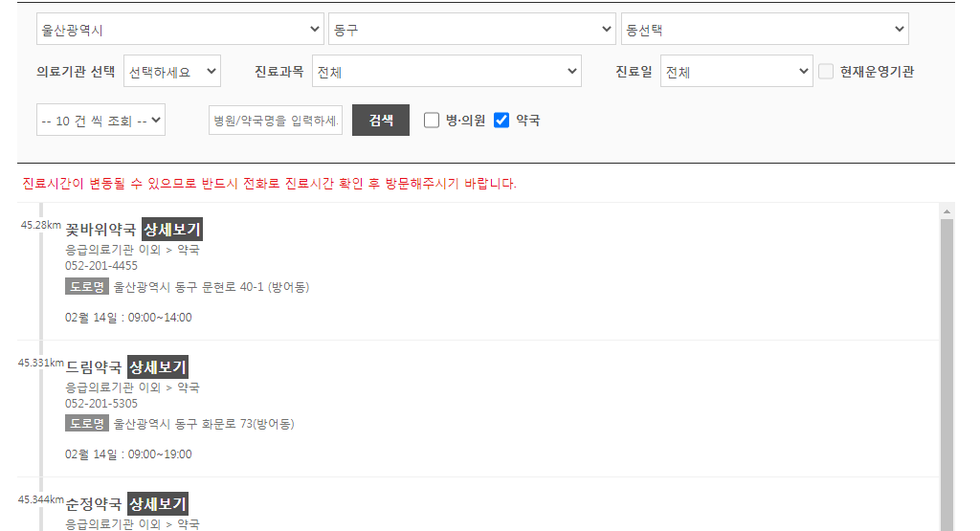Viewport: 980px width, 531px height.
Task: Click the red 진료시간 변동 notice text
Action: tap(269, 184)
